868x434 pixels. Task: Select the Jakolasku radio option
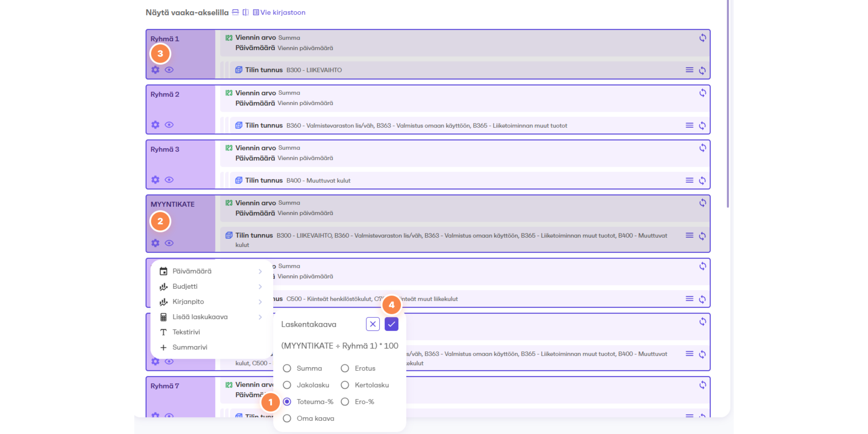point(287,385)
